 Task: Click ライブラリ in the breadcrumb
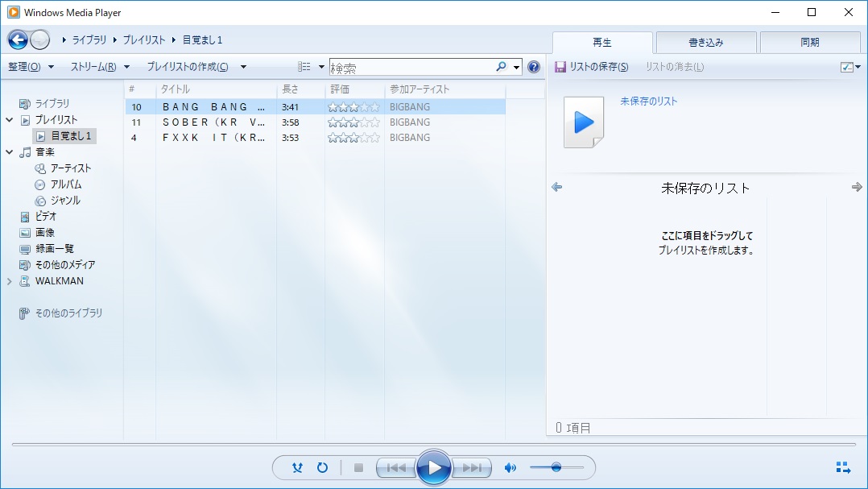point(89,39)
